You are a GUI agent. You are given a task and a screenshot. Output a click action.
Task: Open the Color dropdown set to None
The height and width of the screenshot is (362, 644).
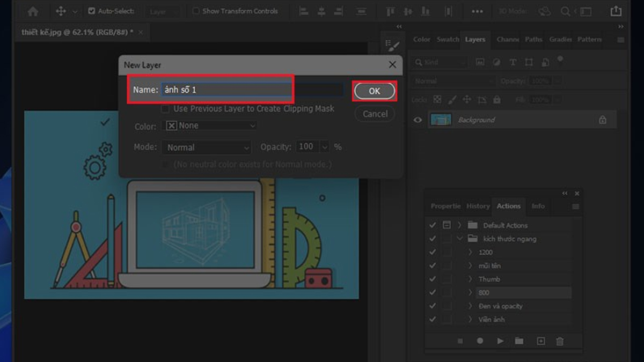pyautogui.click(x=209, y=125)
